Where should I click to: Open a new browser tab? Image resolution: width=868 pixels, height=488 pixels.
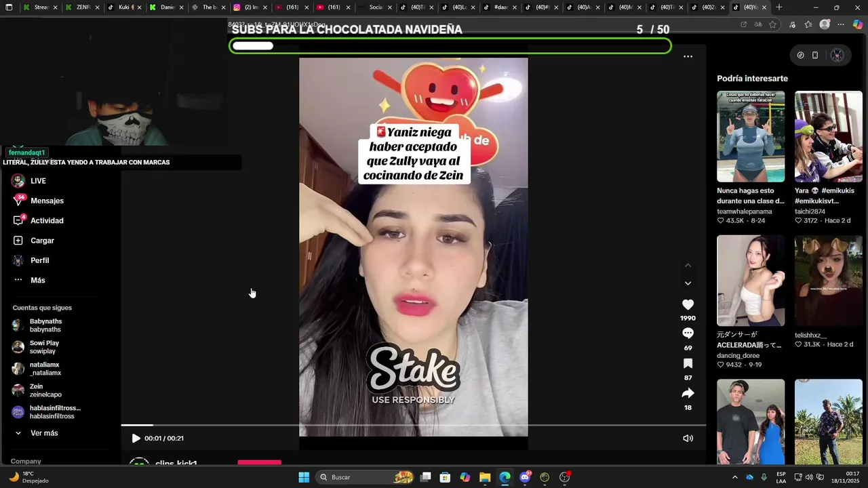pyautogui.click(x=778, y=7)
